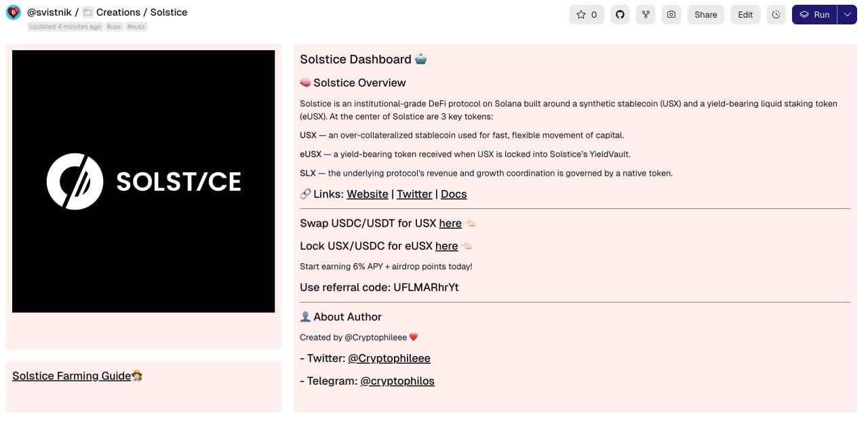Open the GitHub icon button
The height and width of the screenshot is (422, 868).
(619, 15)
